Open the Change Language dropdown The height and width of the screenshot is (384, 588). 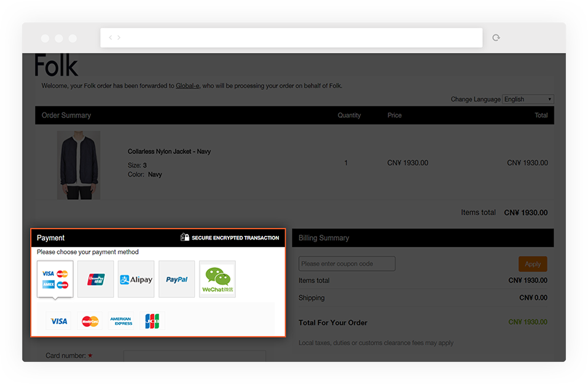click(x=528, y=99)
